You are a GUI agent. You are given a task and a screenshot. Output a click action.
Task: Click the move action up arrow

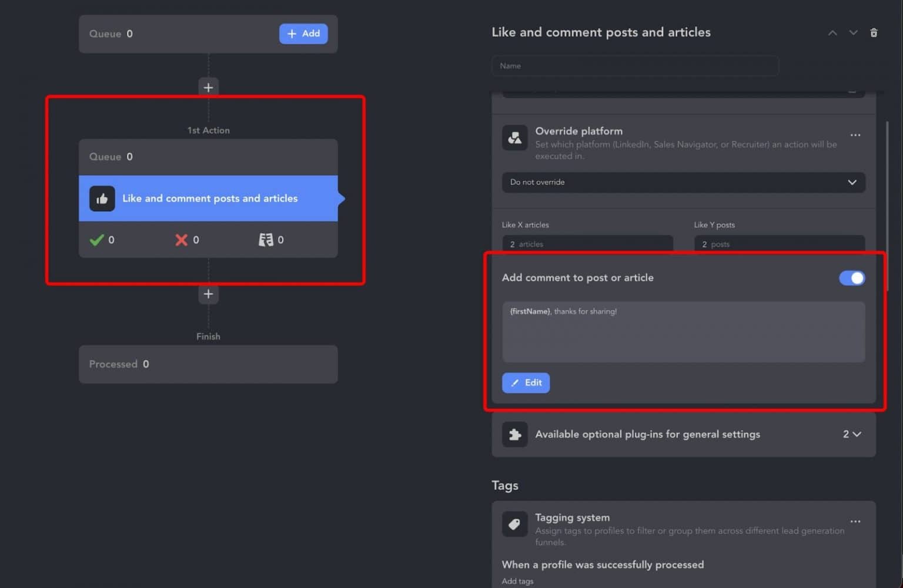832,33
